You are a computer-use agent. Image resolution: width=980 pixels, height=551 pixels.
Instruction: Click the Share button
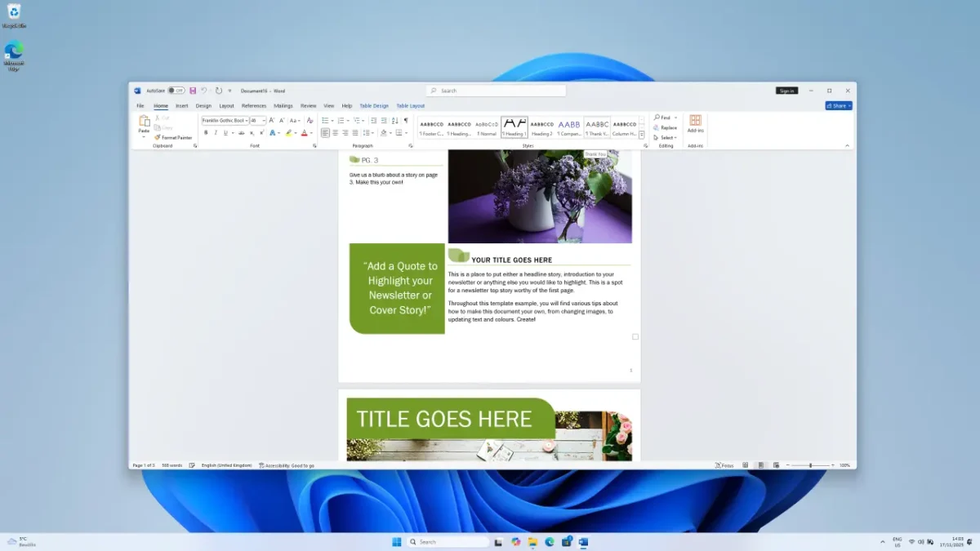tap(838, 105)
